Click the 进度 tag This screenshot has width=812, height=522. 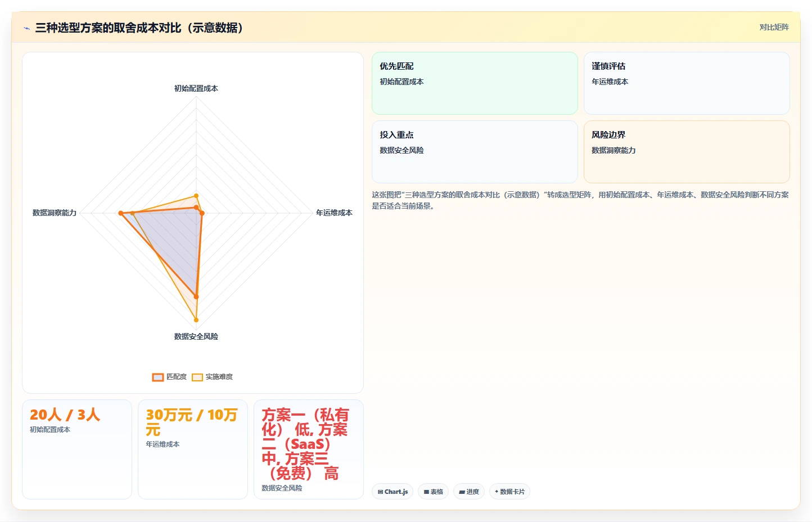469,492
